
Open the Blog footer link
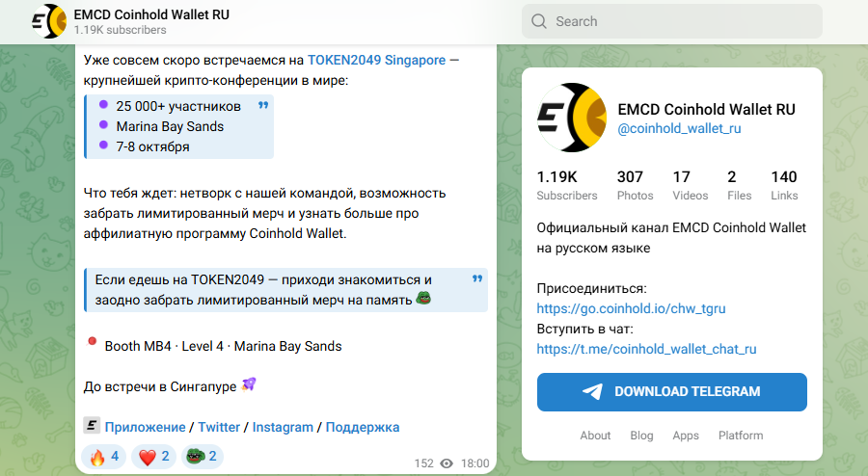coord(641,436)
